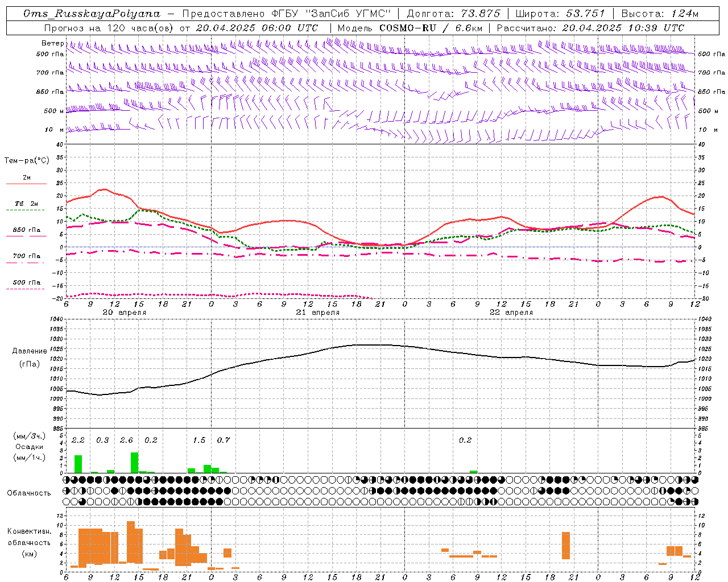Click the 2.6 precipitation total value
728x582 pixels.
tap(126, 440)
